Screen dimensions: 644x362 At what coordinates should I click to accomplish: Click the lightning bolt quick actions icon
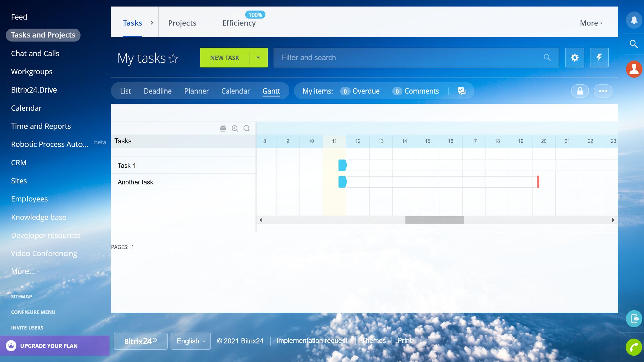(599, 57)
